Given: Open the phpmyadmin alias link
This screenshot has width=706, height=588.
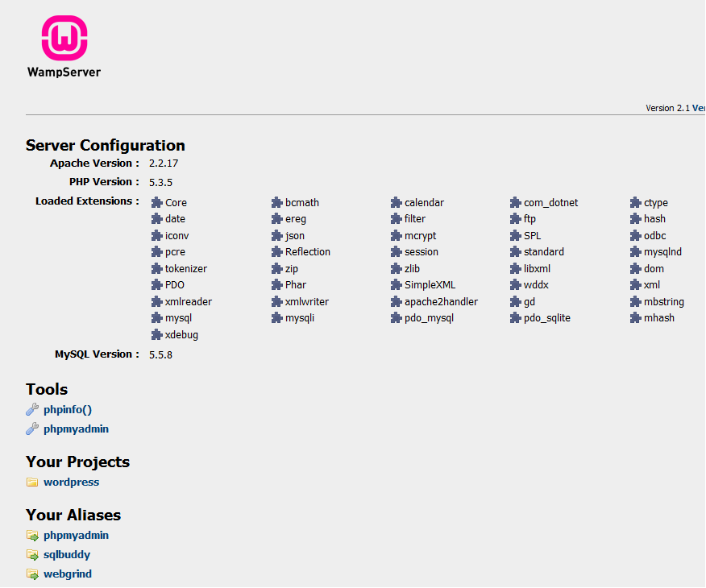Looking at the screenshot, I should [76, 536].
